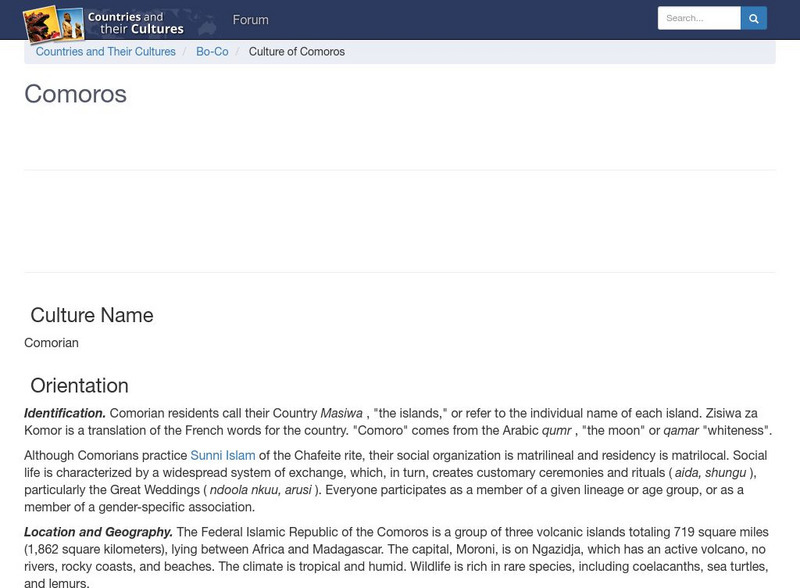The height and width of the screenshot is (588, 800).
Task: Click the bold Identification label
Action: click(65, 413)
